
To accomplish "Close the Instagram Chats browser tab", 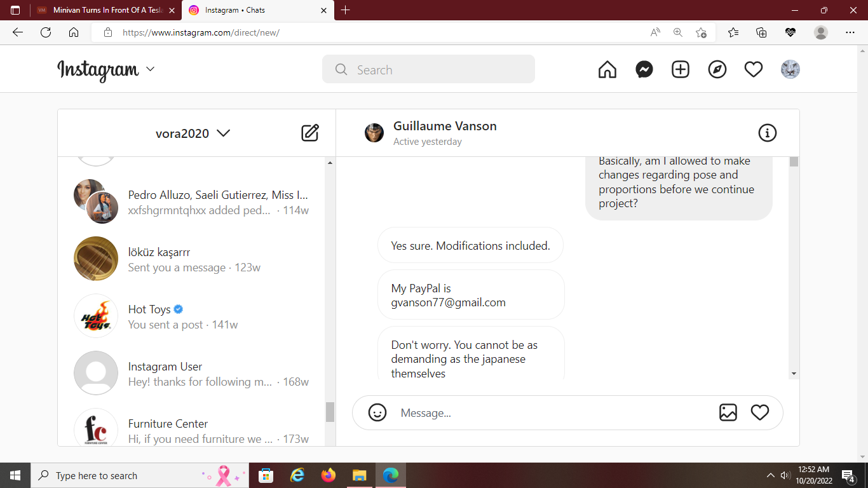I will (323, 10).
